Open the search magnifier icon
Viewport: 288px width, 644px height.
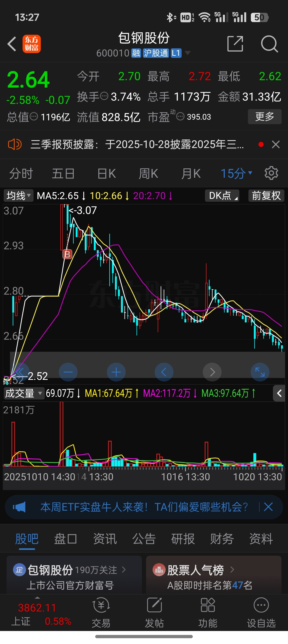click(x=269, y=44)
